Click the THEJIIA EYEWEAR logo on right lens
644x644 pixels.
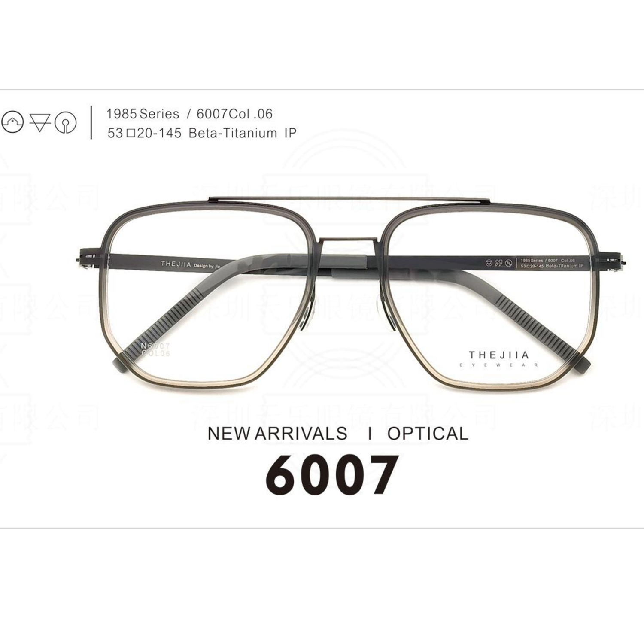[498, 359]
